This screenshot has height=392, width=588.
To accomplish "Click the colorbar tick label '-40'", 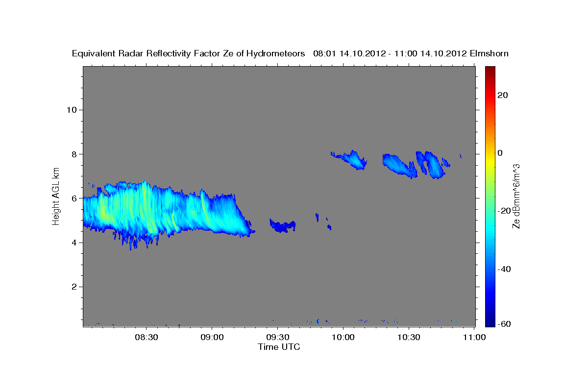I will coord(505,269).
